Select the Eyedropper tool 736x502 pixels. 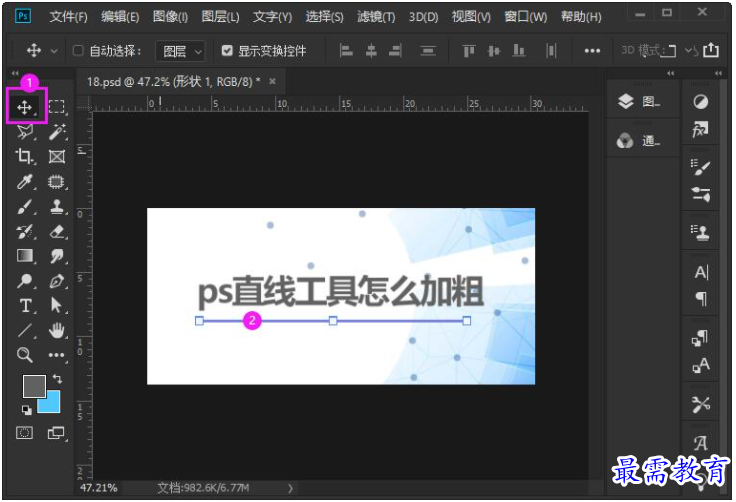click(x=25, y=182)
